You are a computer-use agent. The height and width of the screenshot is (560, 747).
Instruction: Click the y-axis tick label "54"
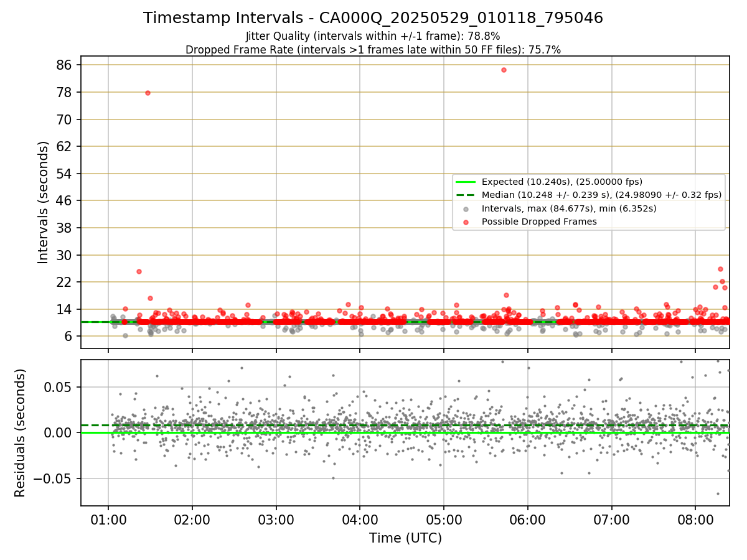pyautogui.click(x=65, y=174)
